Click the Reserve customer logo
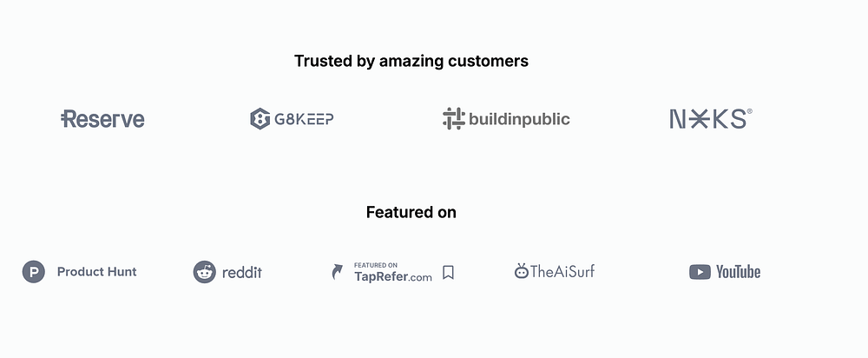868x358 pixels. pos(102,119)
